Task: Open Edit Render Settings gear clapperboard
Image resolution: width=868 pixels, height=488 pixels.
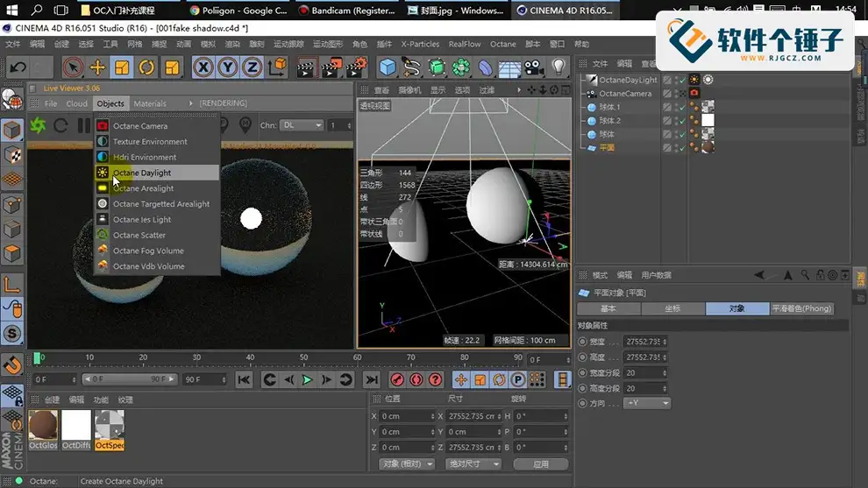Action: 357,67
